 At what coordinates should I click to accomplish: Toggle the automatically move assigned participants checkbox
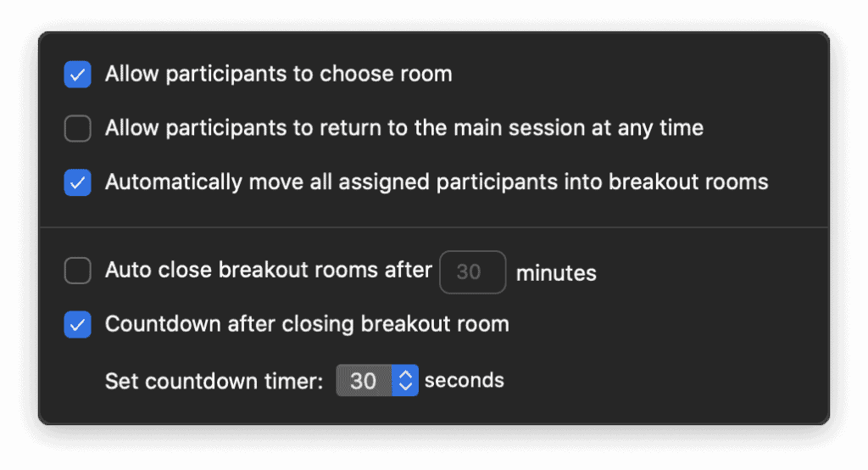(x=78, y=182)
